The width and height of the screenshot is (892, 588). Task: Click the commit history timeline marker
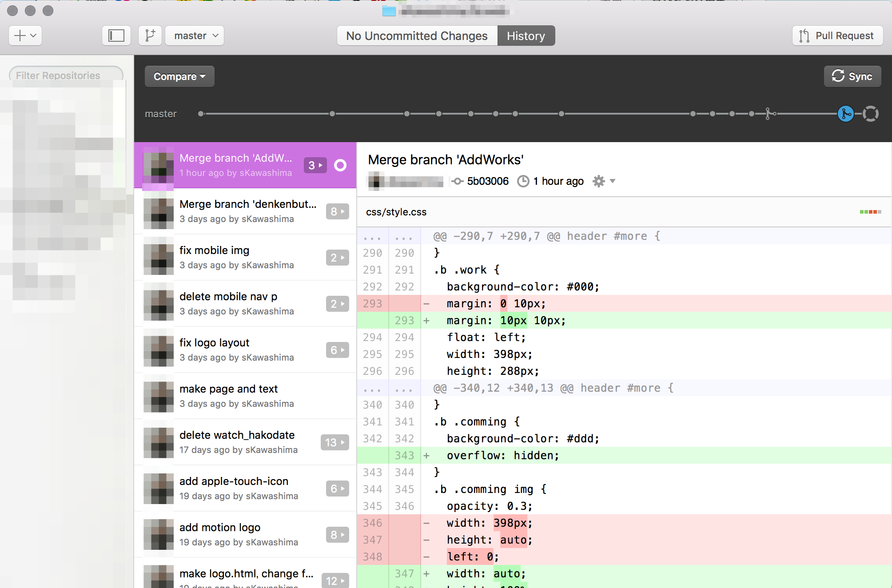point(845,114)
